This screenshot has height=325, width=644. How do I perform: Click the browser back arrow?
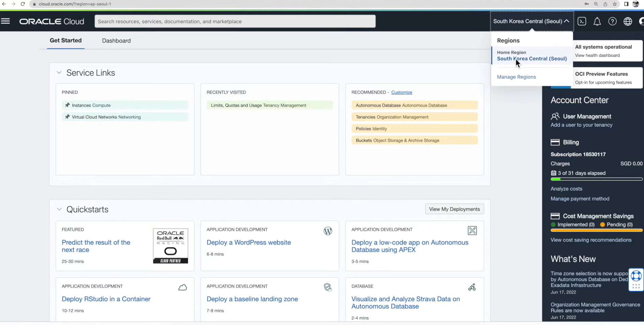click(x=4, y=4)
